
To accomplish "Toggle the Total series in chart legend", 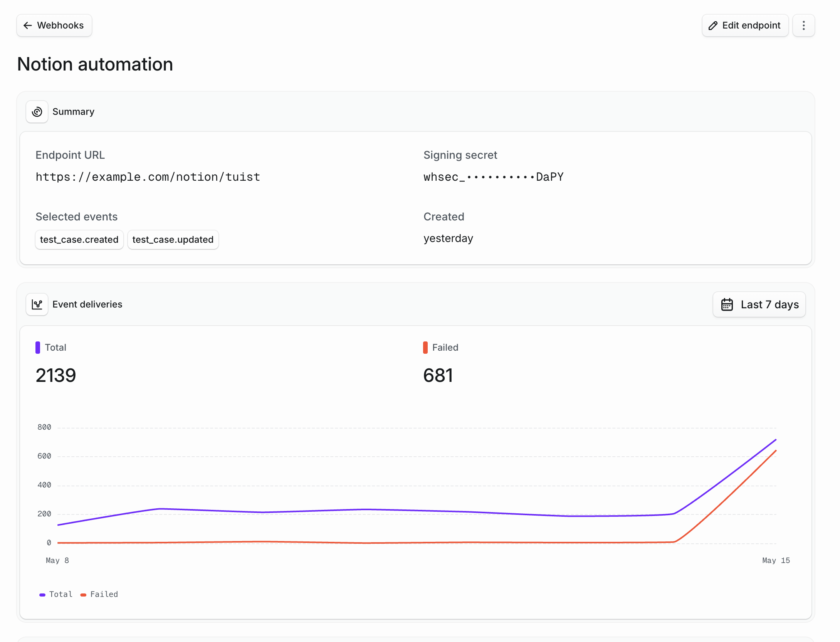I will 56,594.
